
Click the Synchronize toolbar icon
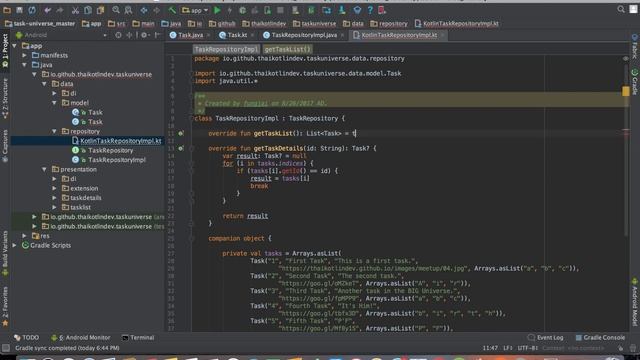[32, 10]
